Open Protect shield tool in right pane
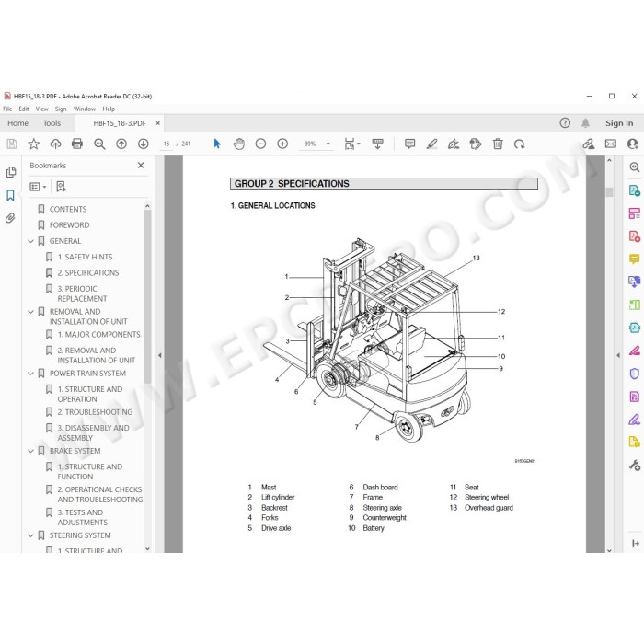 (x=635, y=374)
